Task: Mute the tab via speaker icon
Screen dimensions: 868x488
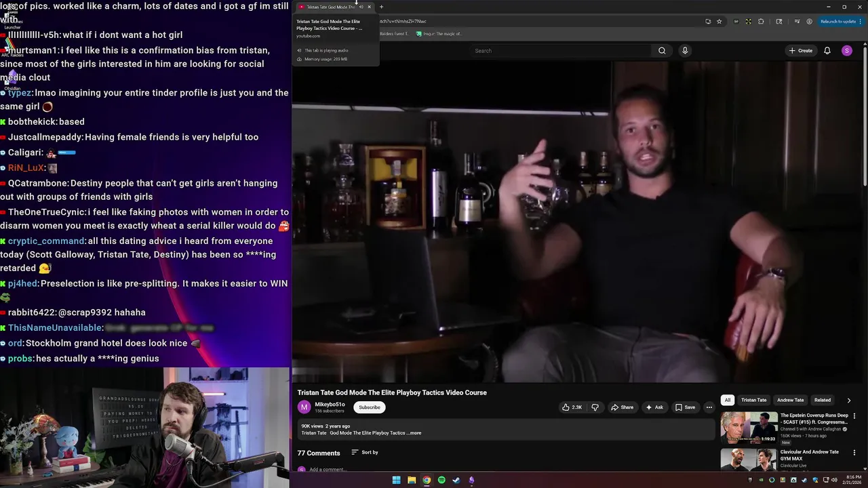Action: tap(361, 7)
